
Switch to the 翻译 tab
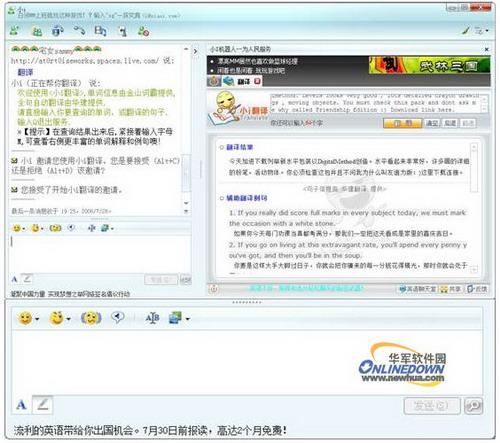244,81
